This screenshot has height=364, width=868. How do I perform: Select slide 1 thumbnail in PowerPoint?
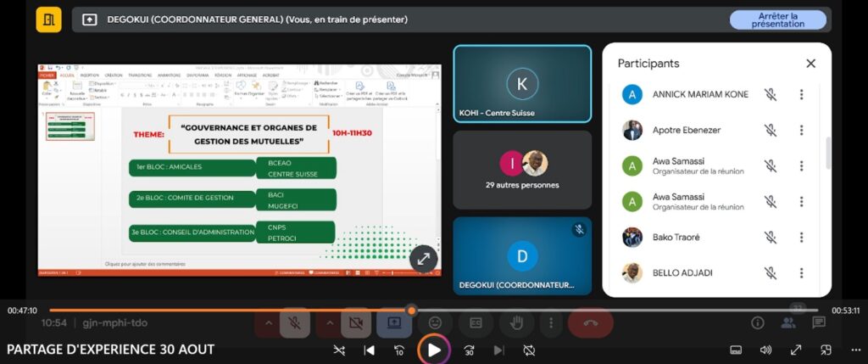70,126
